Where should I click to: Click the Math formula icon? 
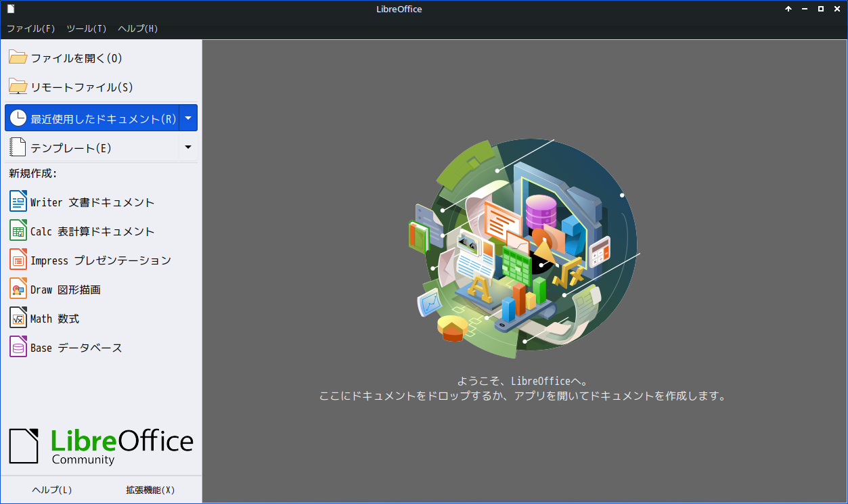pos(18,318)
